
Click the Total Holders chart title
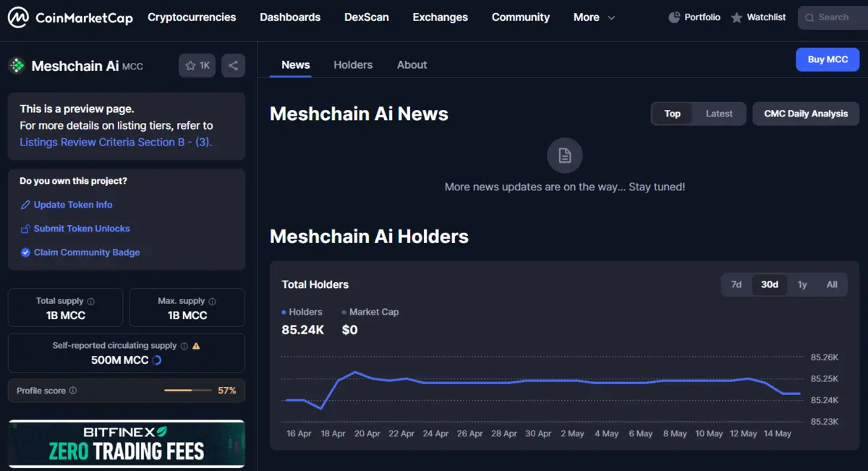tap(315, 284)
